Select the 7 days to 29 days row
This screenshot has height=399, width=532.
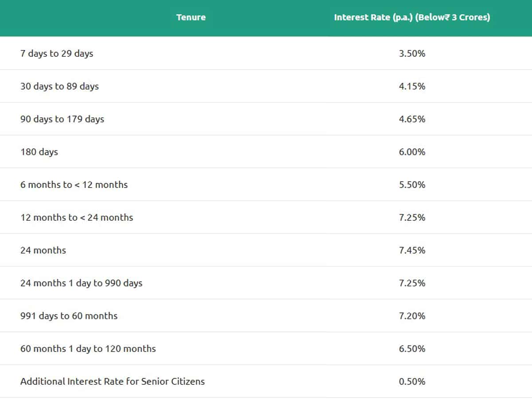[266, 53]
